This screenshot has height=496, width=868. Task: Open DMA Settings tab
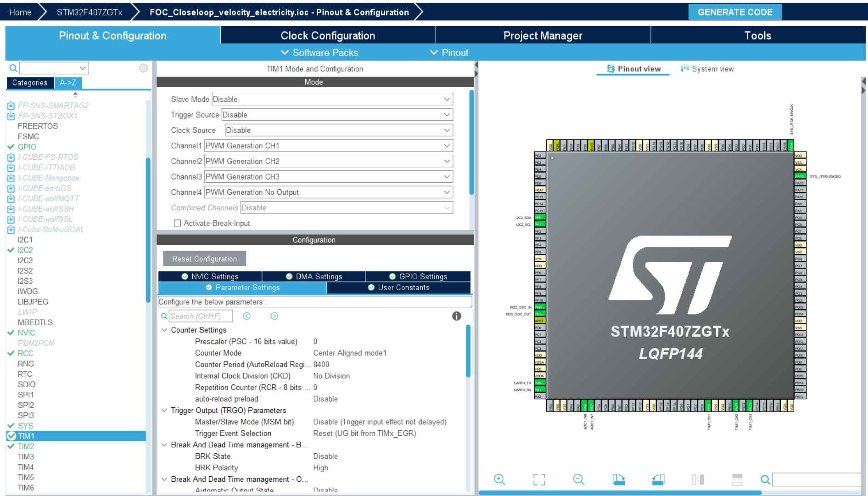[x=314, y=276]
